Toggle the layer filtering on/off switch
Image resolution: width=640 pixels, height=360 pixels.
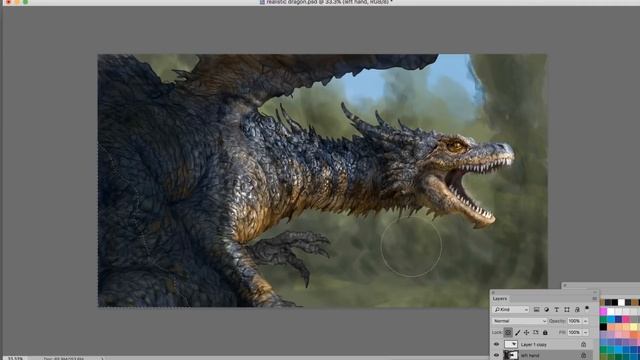(x=587, y=308)
